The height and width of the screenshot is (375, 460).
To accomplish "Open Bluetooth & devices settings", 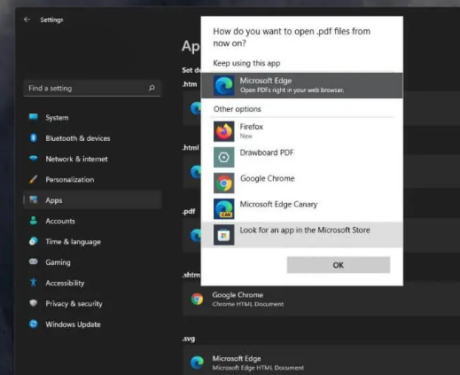I will tap(92, 138).
